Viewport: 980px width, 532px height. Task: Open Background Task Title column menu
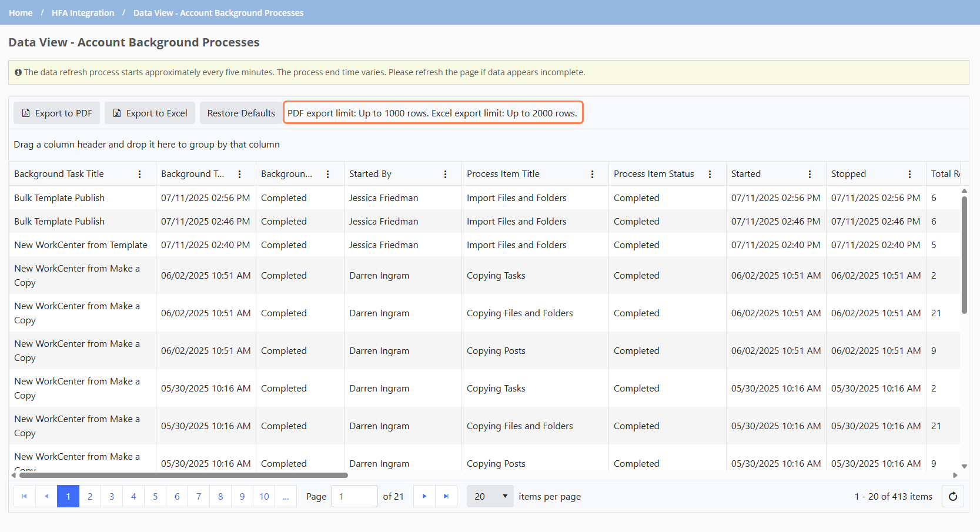coord(139,174)
